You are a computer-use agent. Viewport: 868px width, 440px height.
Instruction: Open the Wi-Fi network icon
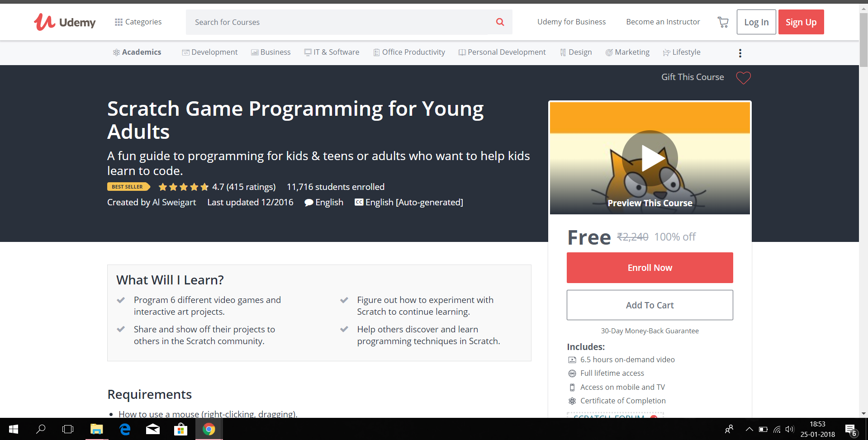pyautogui.click(x=777, y=429)
